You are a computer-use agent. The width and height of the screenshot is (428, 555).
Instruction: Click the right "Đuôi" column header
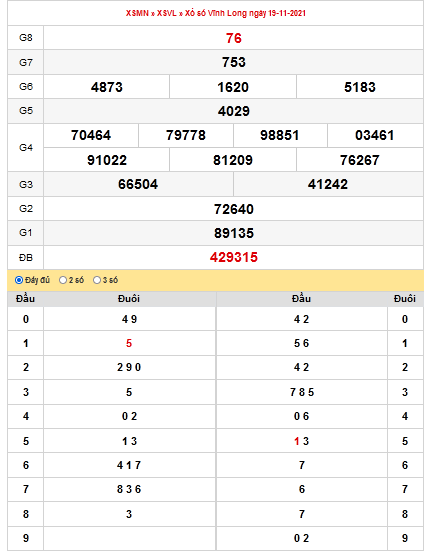coord(405,299)
